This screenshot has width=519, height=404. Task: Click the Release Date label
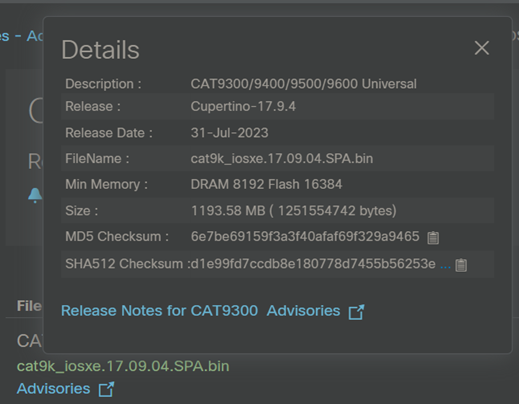(x=109, y=133)
